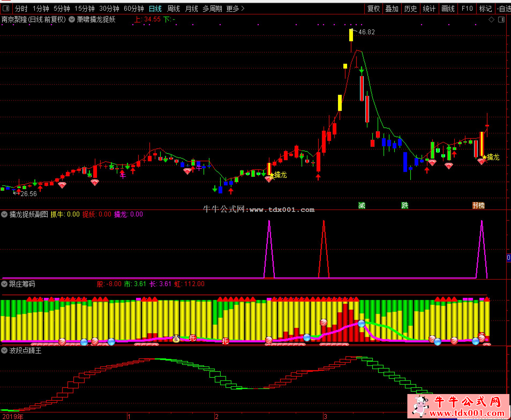Select the 5分钟 period

point(62,9)
